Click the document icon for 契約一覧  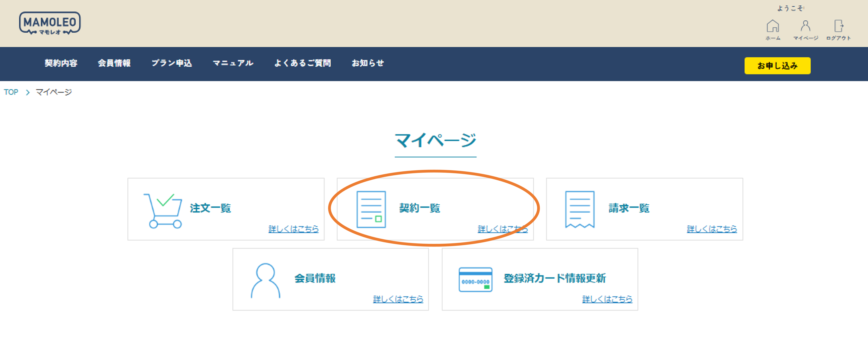tap(371, 209)
